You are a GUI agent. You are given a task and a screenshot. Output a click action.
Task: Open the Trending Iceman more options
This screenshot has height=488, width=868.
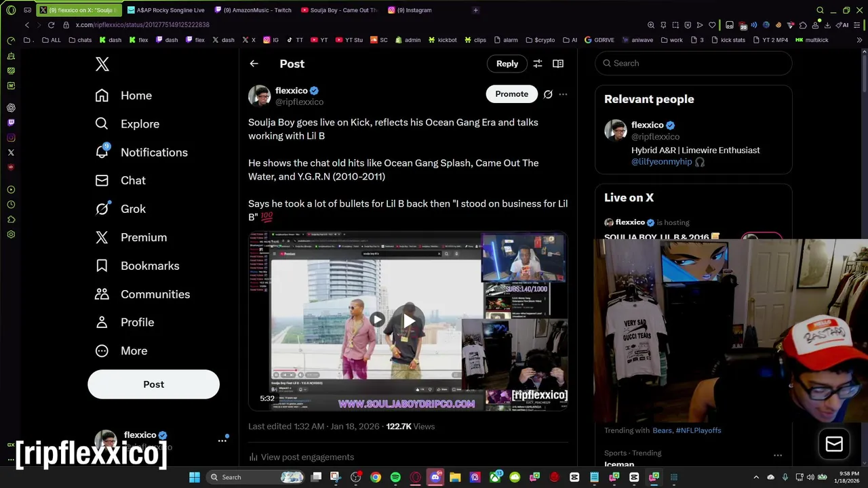pyautogui.click(x=778, y=455)
